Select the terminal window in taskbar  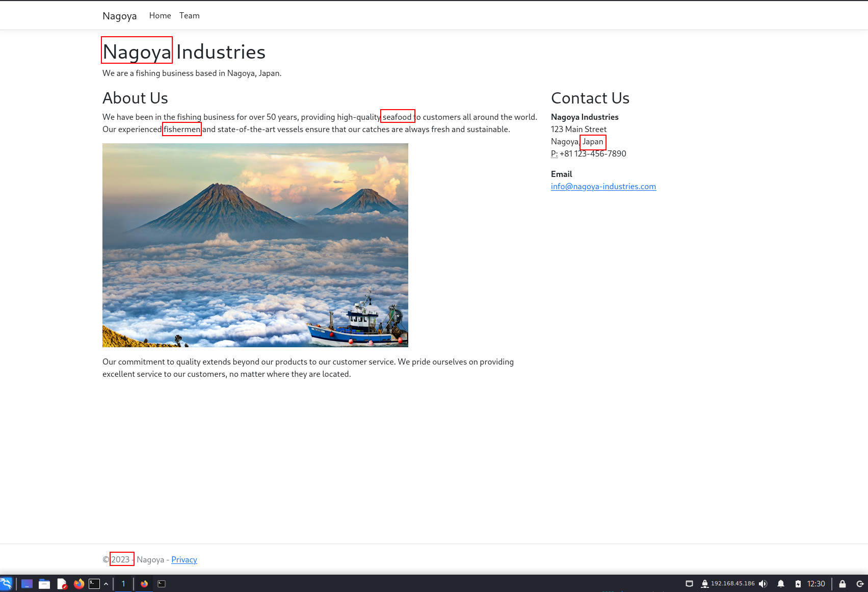pyautogui.click(x=162, y=584)
